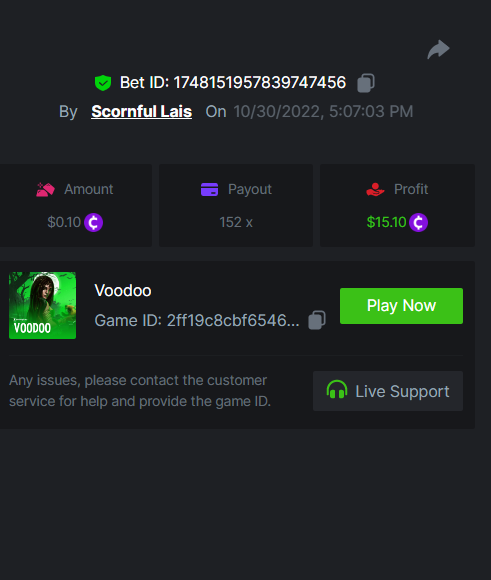Click the truncated Game ID text
This screenshot has height=580, width=491.
pyautogui.click(x=233, y=320)
